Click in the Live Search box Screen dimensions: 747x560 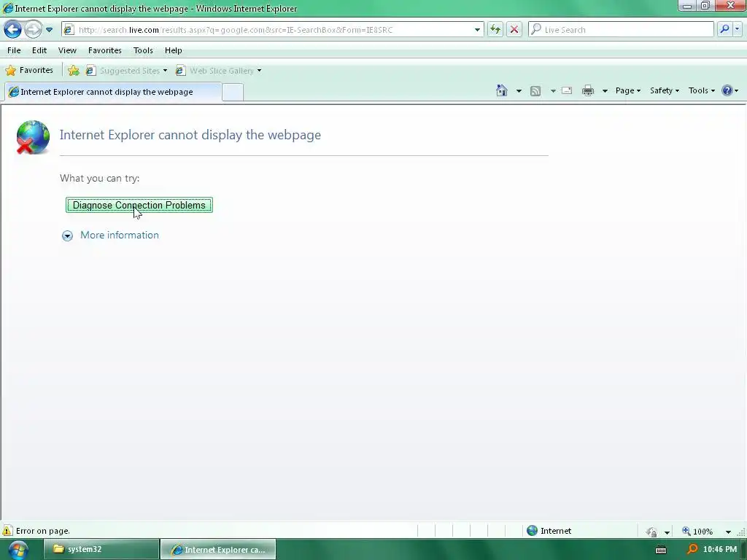click(621, 29)
